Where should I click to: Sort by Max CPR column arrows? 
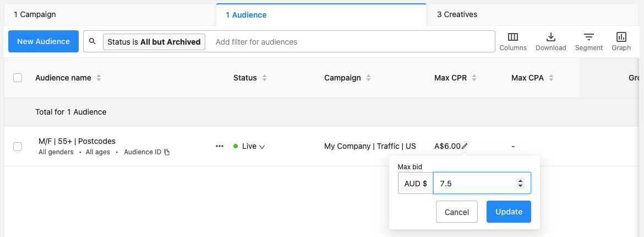(x=474, y=78)
